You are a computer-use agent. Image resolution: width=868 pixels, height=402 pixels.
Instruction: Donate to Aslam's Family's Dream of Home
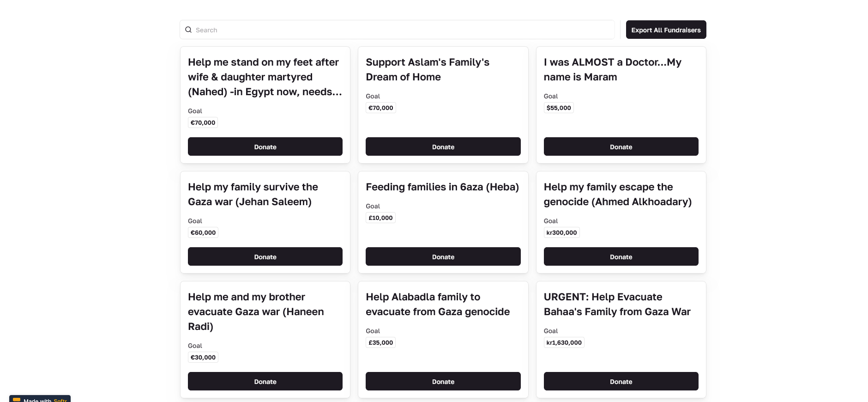[443, 146]
